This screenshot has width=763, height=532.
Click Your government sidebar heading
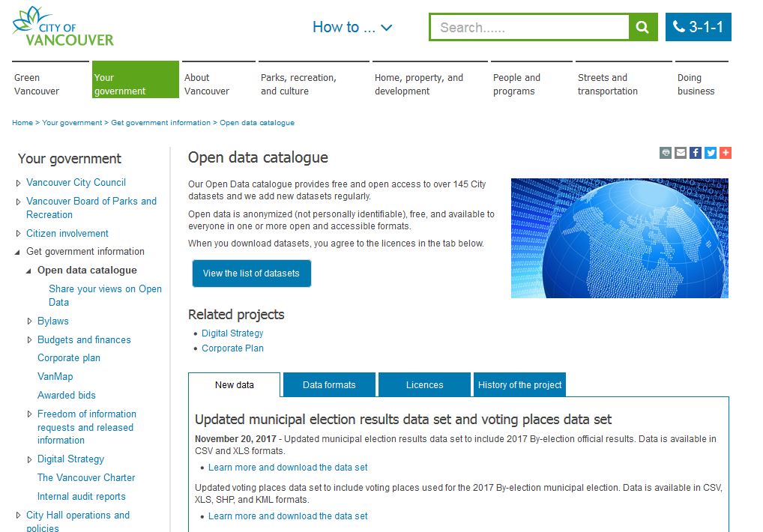coord(70,159)
